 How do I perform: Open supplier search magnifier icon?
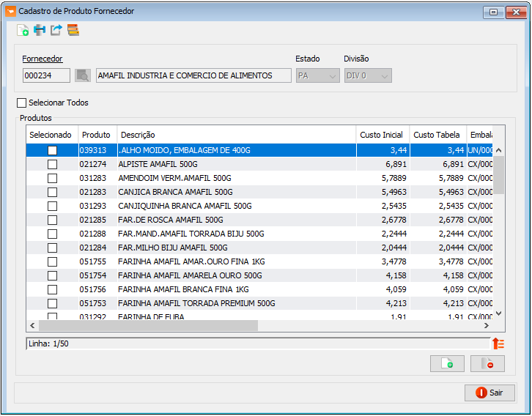83,75
